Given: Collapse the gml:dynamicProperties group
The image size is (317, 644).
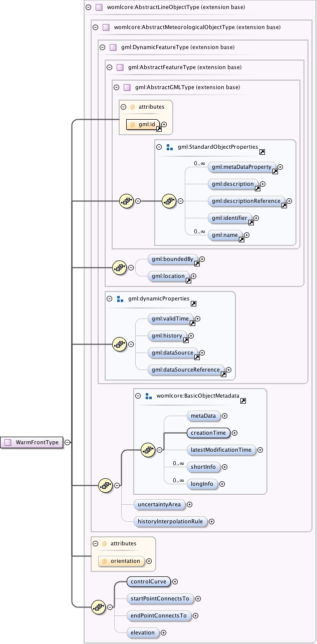Looking at the screenshot, I should (x=110, y=299).
